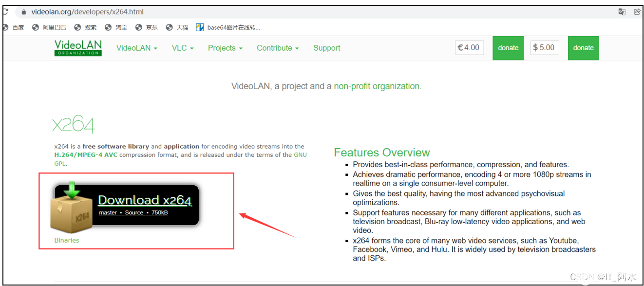Click the $5.00 donation amount field
The width and height of the screenshot is (644, 286).
coord(545,48)
